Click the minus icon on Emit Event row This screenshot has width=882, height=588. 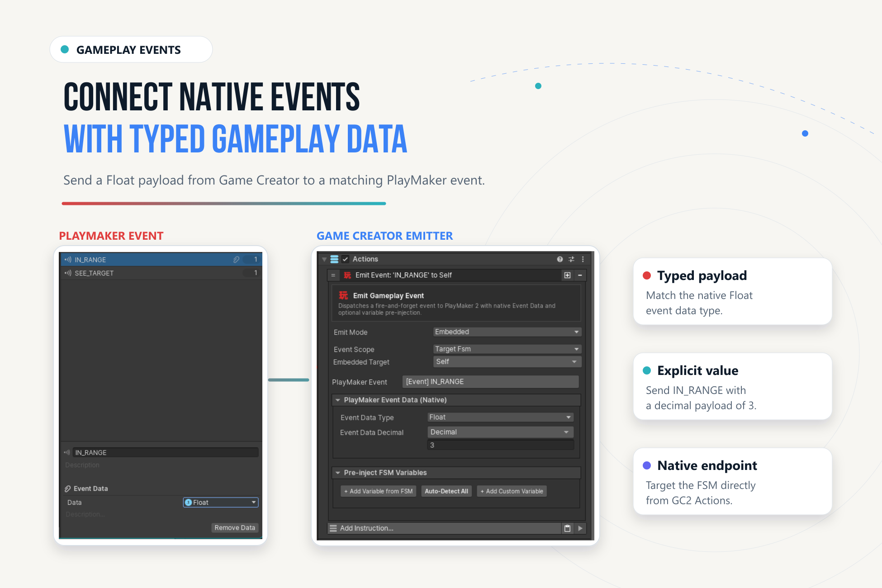click(580, 275)
